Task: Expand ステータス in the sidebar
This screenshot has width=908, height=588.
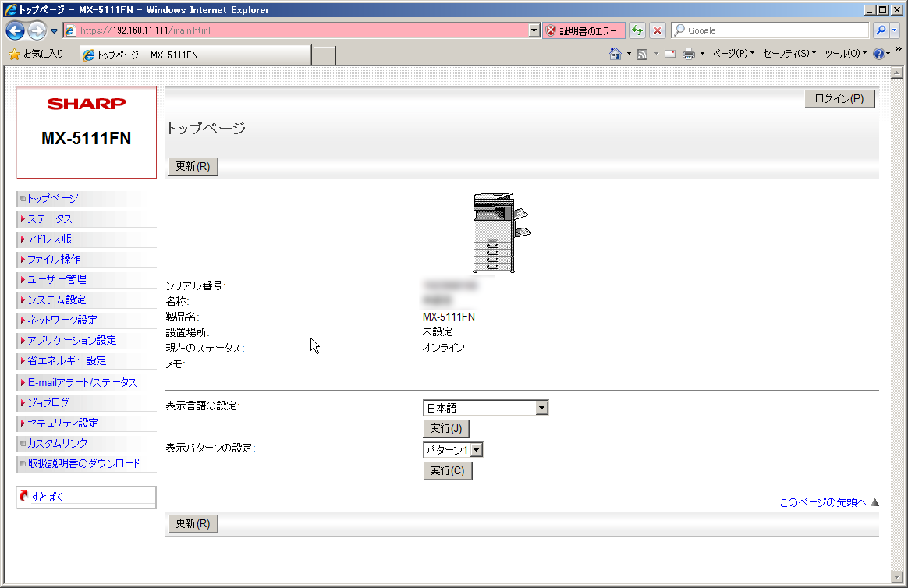Action: click(x=50, y=219)
